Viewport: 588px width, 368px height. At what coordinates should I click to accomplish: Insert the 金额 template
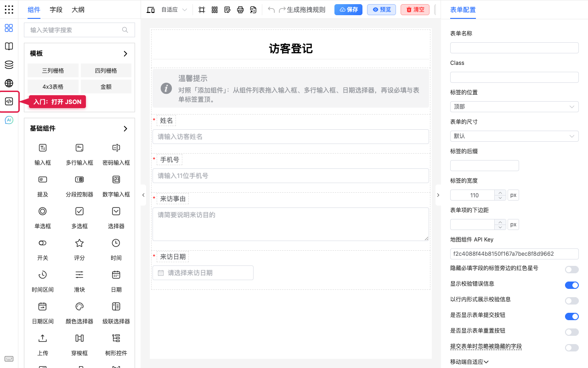[x=106, y=86]
